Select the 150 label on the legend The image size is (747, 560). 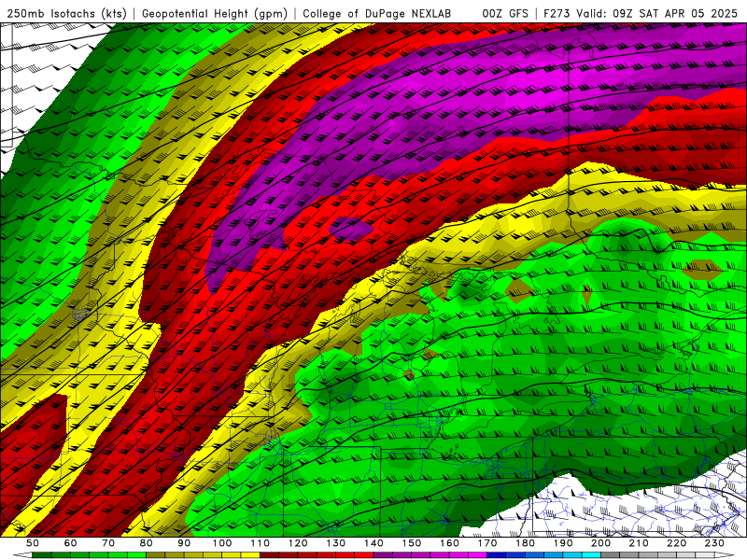click(412, 543)
